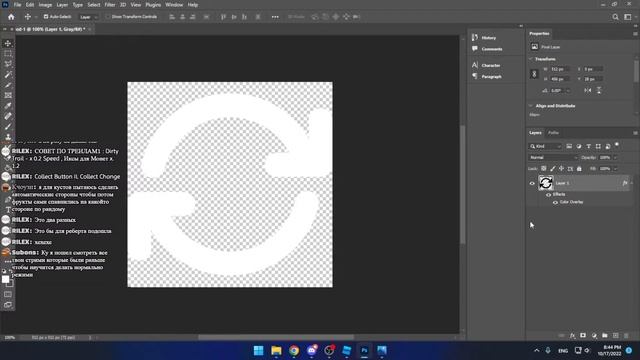Screen dimensions: 640x360
Task: Select the Layers tab
Action: [535, 133]
